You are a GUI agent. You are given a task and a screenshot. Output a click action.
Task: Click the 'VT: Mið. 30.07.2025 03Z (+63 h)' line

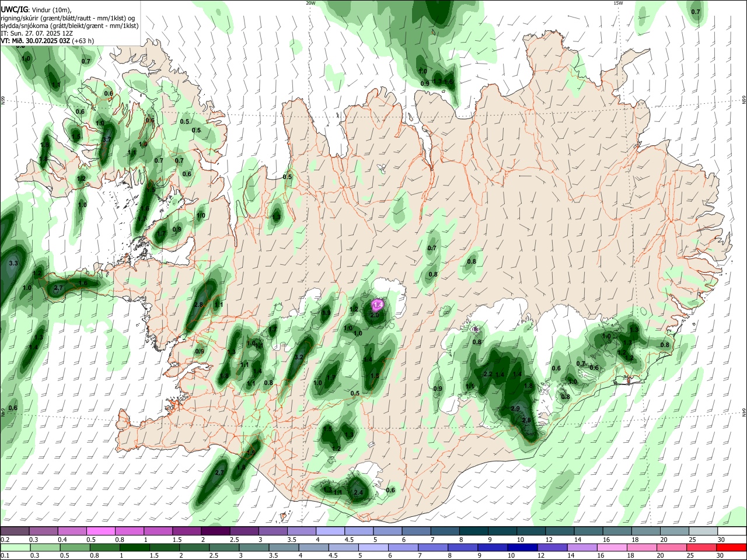(x=48, y=41)
